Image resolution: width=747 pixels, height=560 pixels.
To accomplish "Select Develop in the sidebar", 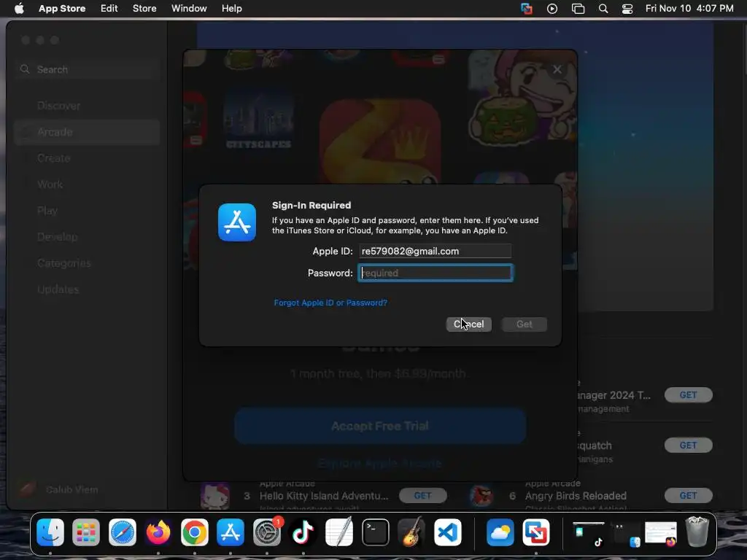I will click(87, 237).
